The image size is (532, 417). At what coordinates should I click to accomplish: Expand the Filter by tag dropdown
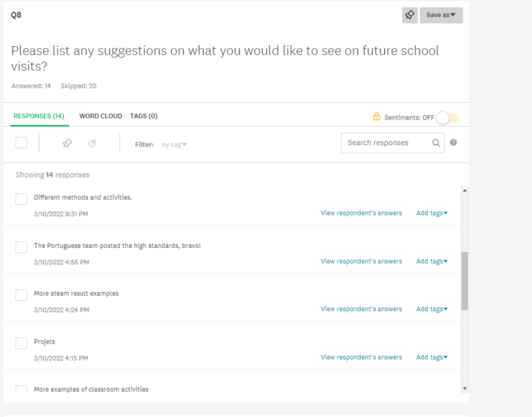[x=174, y=145]
